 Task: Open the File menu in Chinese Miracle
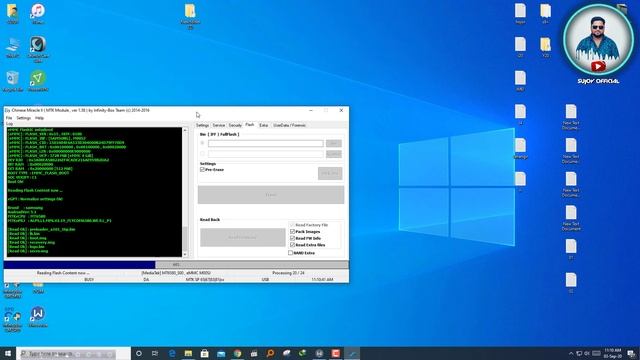click(x=9, y=118)
